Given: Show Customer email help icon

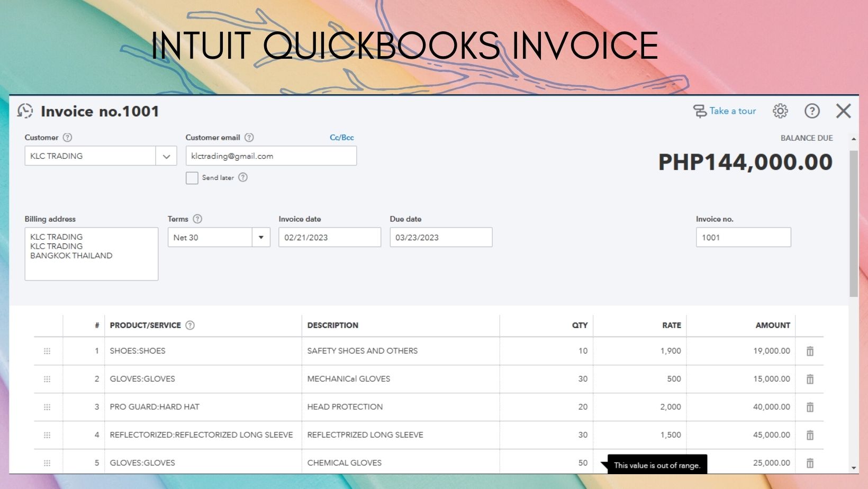Looking at the screenshot, I should (x=249, y=138).
